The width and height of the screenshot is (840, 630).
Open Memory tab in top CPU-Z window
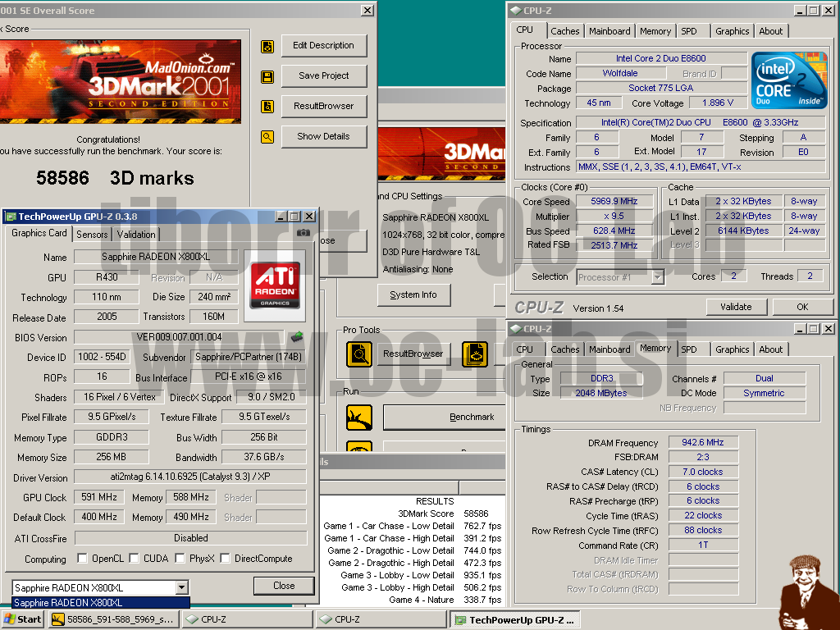[655, 31]
